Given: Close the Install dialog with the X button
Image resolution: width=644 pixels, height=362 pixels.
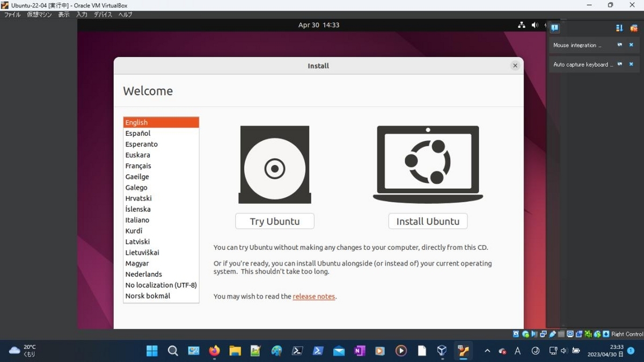Looking at the screenshot, I should [x=515, y=65].
